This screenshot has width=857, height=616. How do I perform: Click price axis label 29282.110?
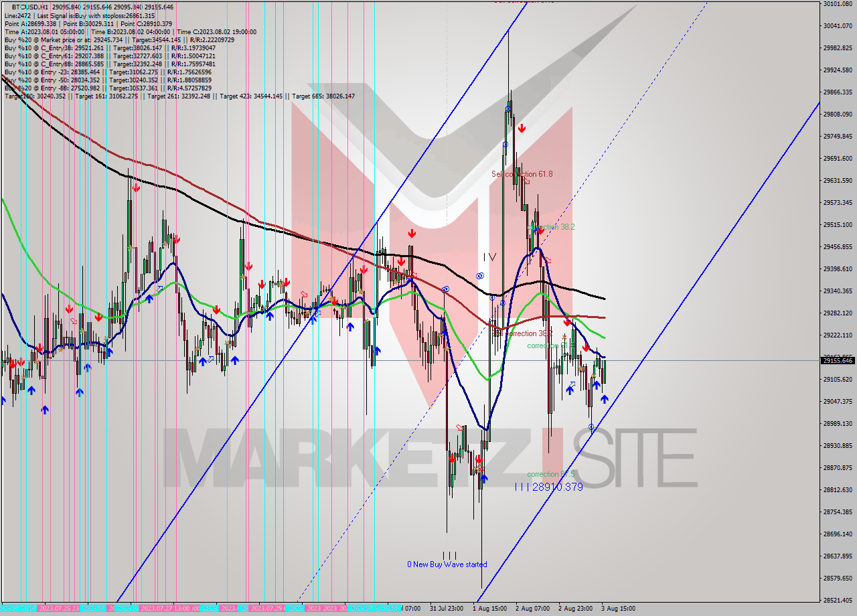tap(838, 313)
